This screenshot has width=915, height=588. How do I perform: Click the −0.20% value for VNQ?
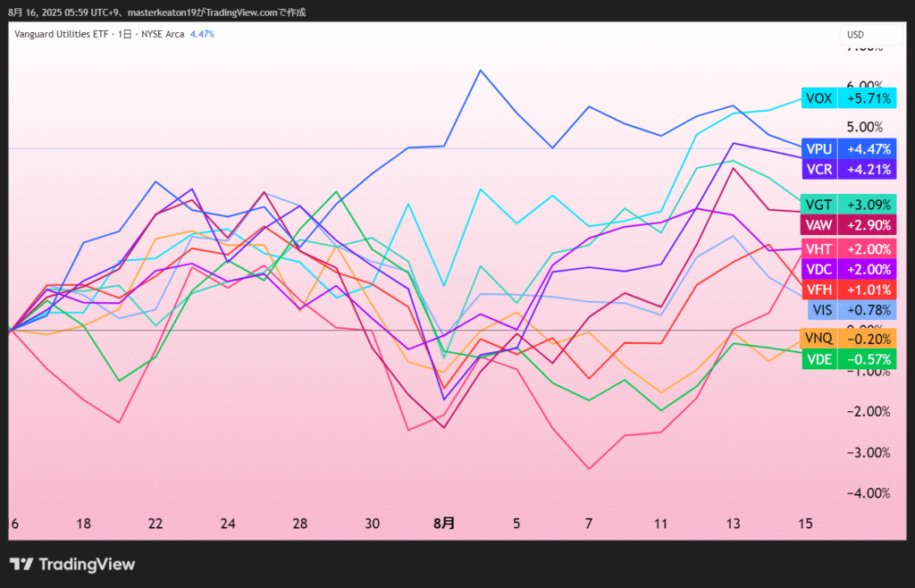[867, 338]
